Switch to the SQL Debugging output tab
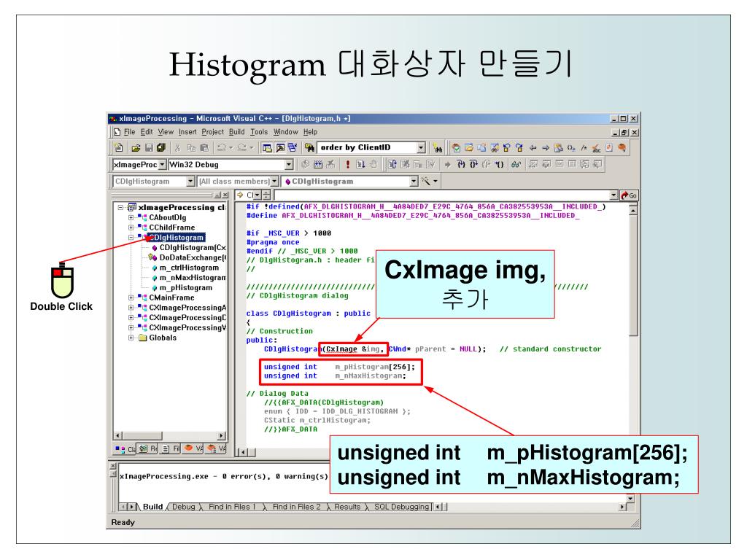 point(402,507)
